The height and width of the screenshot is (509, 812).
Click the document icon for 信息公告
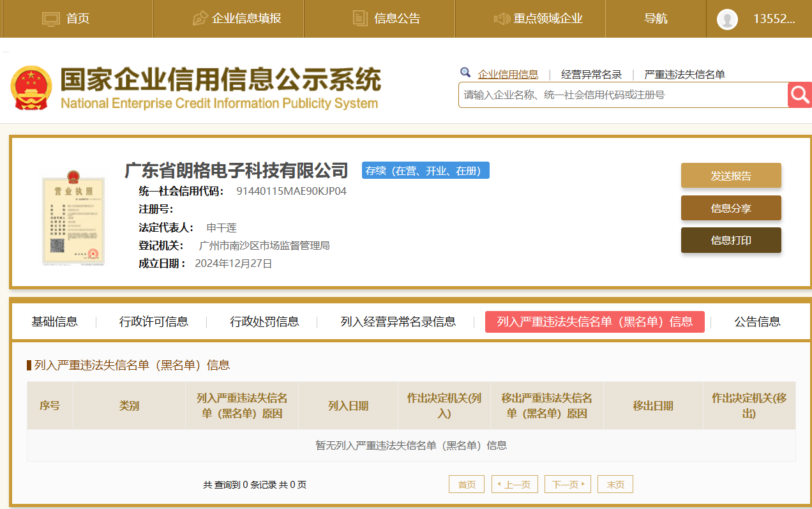click(x=360, y=19)
